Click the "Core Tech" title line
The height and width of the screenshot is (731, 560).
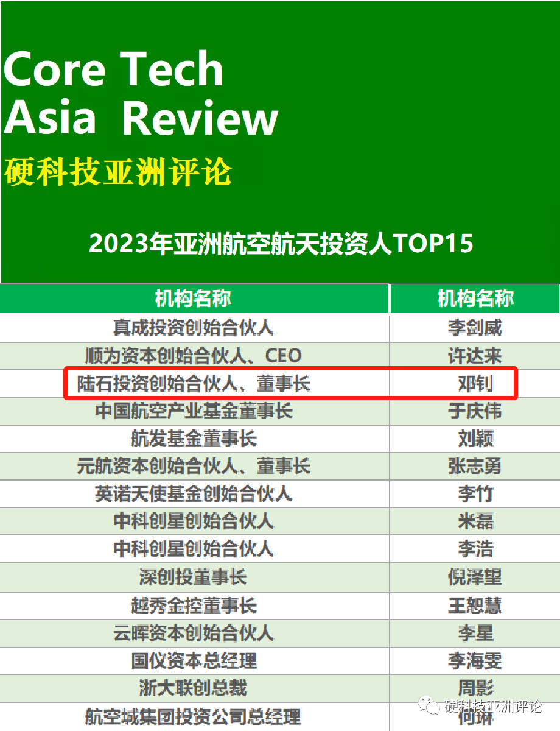(114, 68)
